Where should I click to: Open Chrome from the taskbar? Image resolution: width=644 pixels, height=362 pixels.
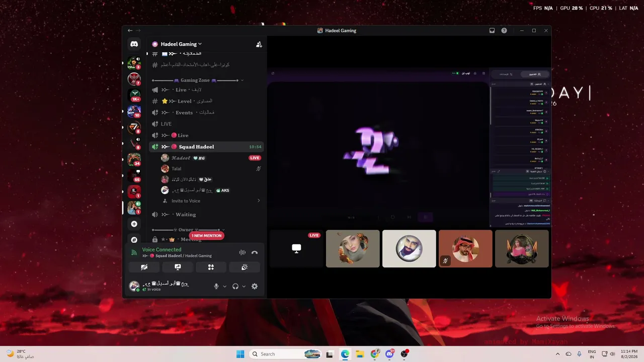pos(375,354)
